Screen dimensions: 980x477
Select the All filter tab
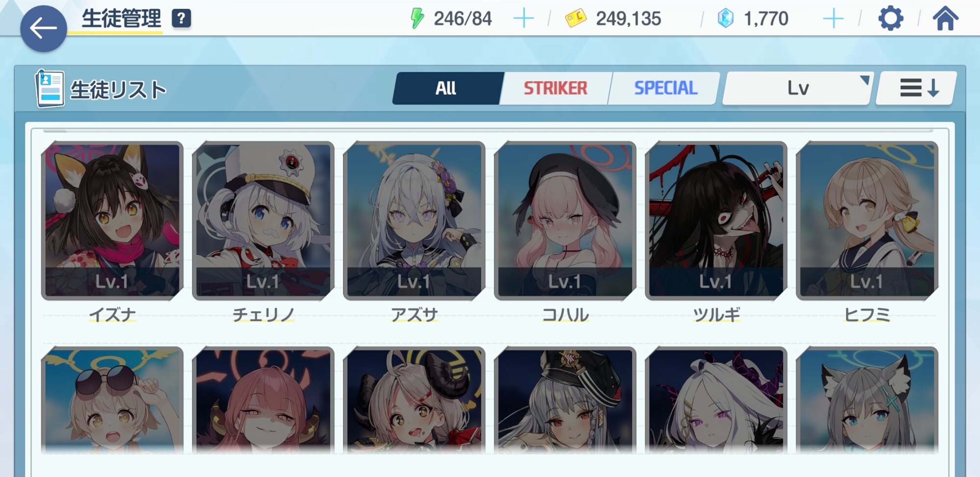446,88
